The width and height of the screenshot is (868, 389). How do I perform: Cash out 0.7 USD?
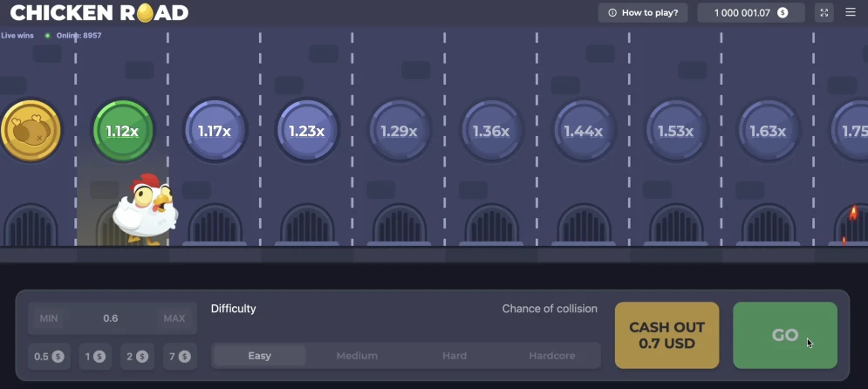point(666,335)
